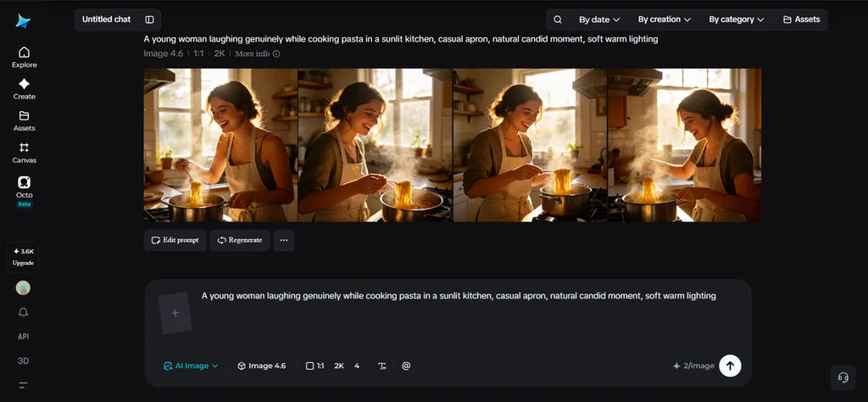Choose the Image 4.6 model selector
The height and width of the screenshot is (402, 868).
[x=262, y=366]
